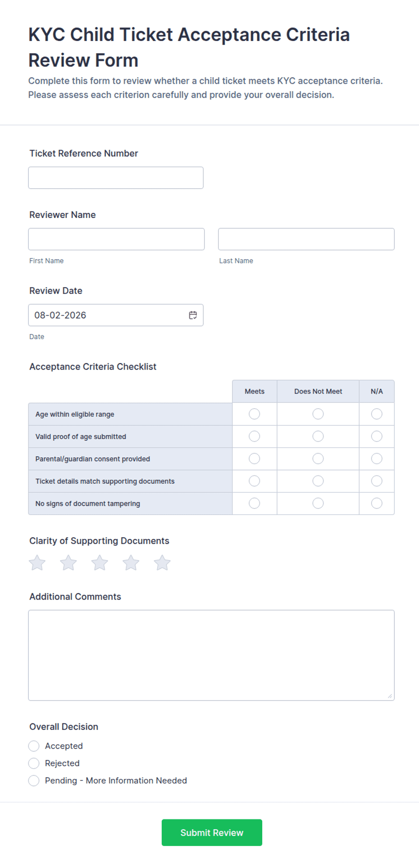The image size is (419, 868).
Task: Mark 'No signs of document tampering' as Does Not Meet
Action: tap(318, 503)
